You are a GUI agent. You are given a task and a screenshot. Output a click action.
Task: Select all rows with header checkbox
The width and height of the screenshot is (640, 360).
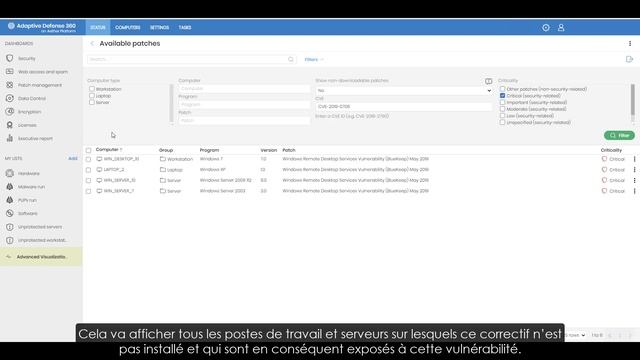coord(89,150)
